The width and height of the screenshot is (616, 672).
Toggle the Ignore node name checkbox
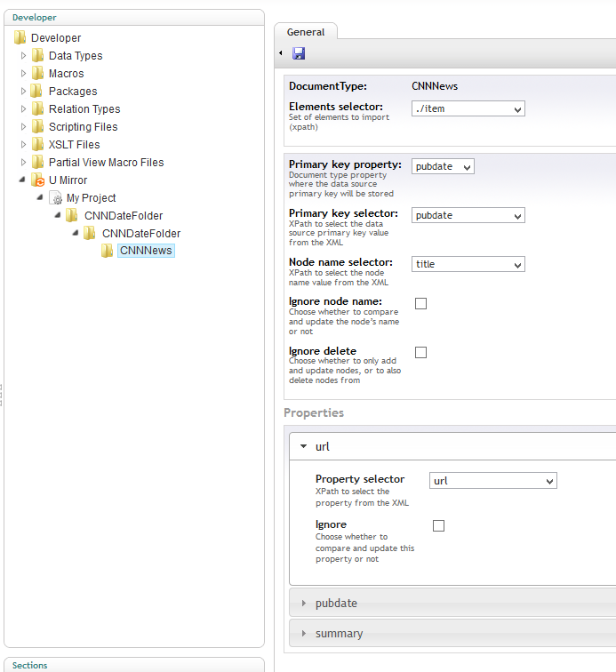tap(421, 303)
